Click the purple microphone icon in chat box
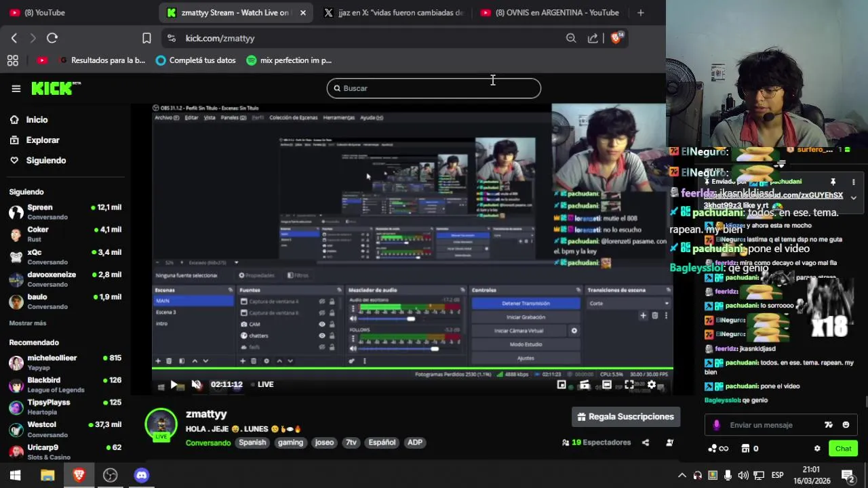 (x=716, y=425)
